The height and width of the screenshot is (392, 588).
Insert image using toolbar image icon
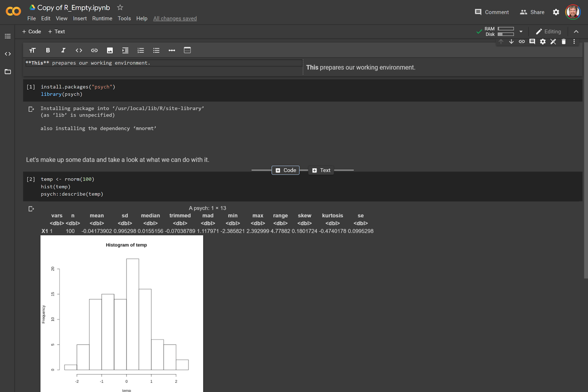click(x=110, y=50)
